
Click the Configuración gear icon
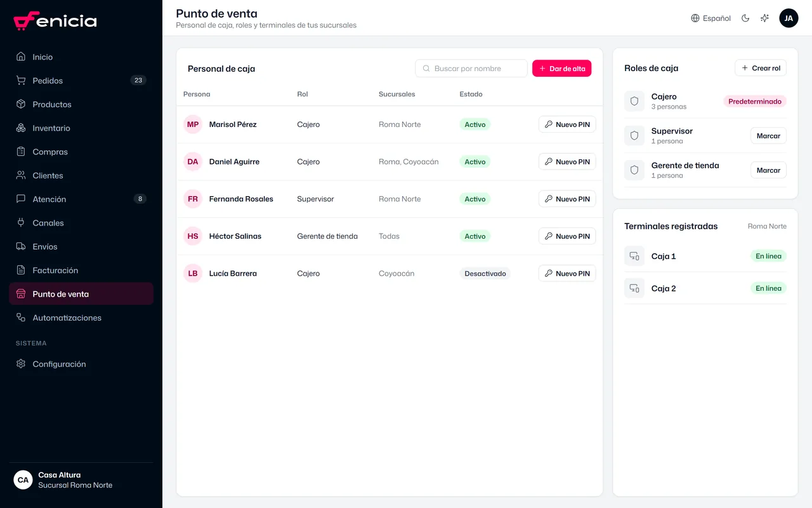coord(21,364)
